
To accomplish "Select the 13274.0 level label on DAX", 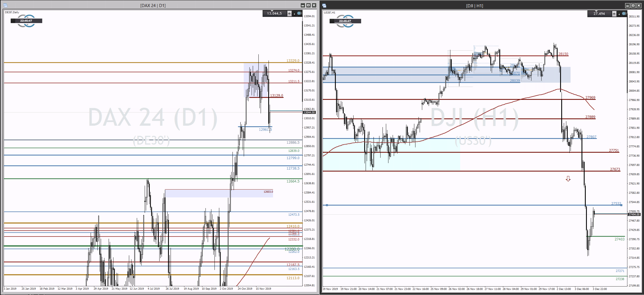I will coord(293,70).
